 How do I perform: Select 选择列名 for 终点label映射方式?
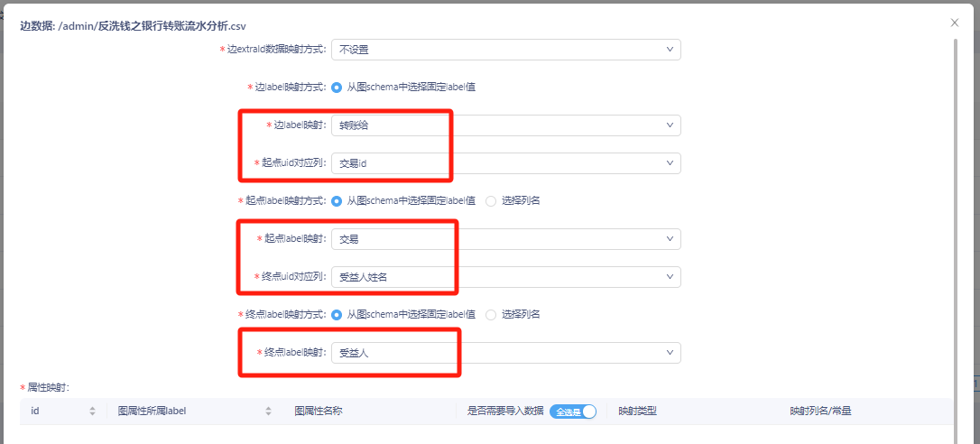click(492, 315)
